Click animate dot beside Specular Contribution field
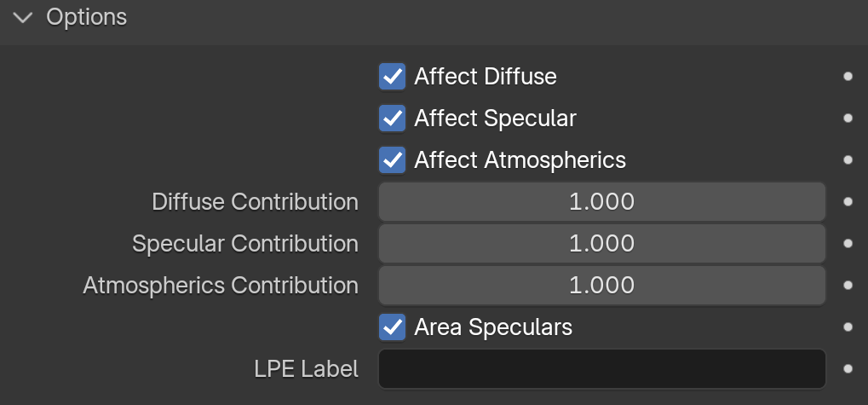868x405 pixels. [848, 244]
